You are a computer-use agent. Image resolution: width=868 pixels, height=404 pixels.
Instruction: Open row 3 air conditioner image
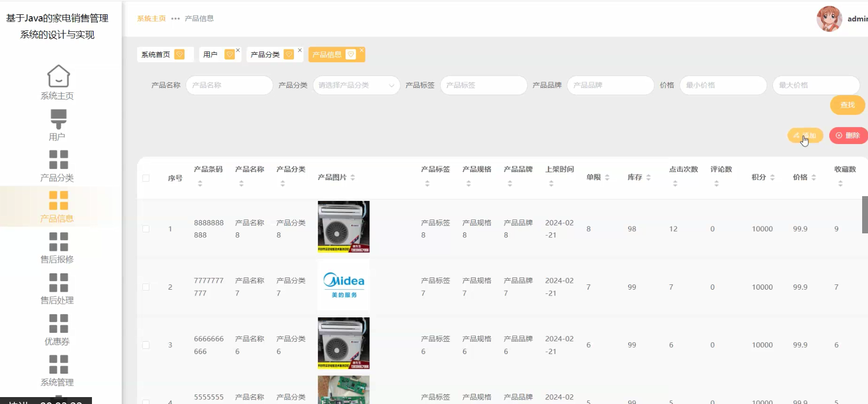343,343
